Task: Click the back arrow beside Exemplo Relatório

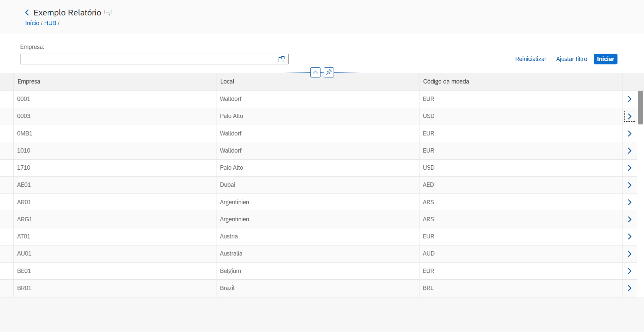Action: pos(27,13)
